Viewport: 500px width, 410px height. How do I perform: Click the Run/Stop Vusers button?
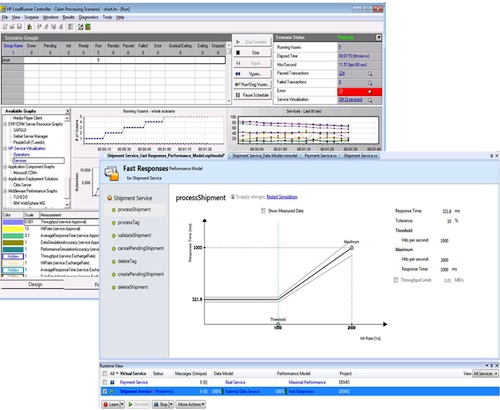click(x=252, y=85)
